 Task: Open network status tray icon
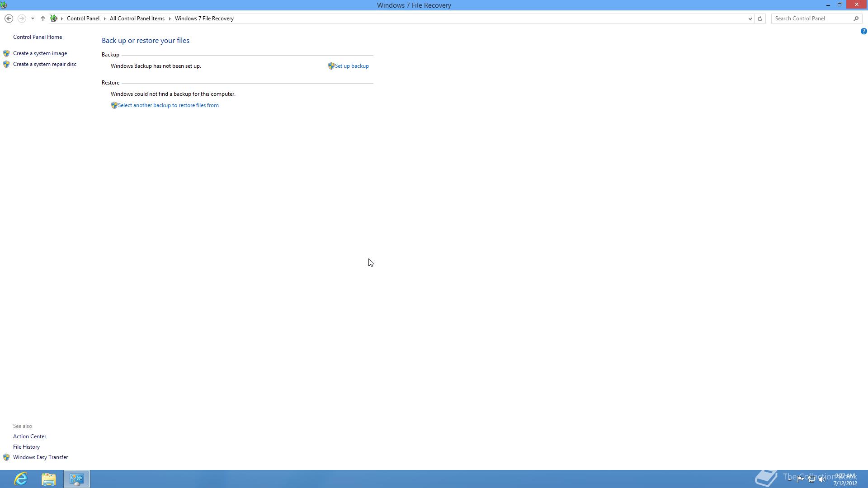[811, 479]
